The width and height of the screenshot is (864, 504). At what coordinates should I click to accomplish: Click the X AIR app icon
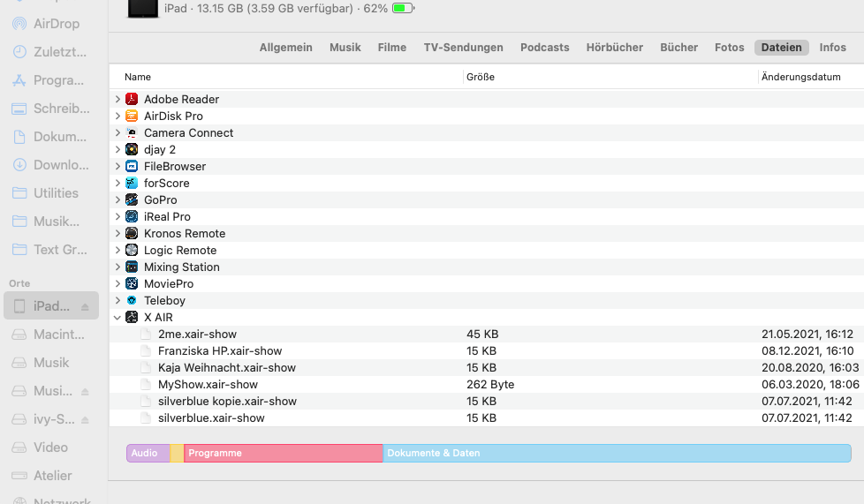coord(132,317)
